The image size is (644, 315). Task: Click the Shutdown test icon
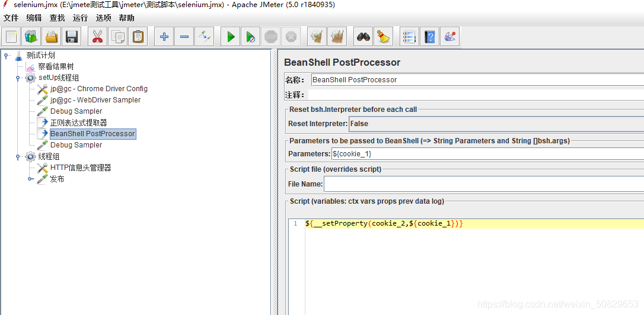291,37
